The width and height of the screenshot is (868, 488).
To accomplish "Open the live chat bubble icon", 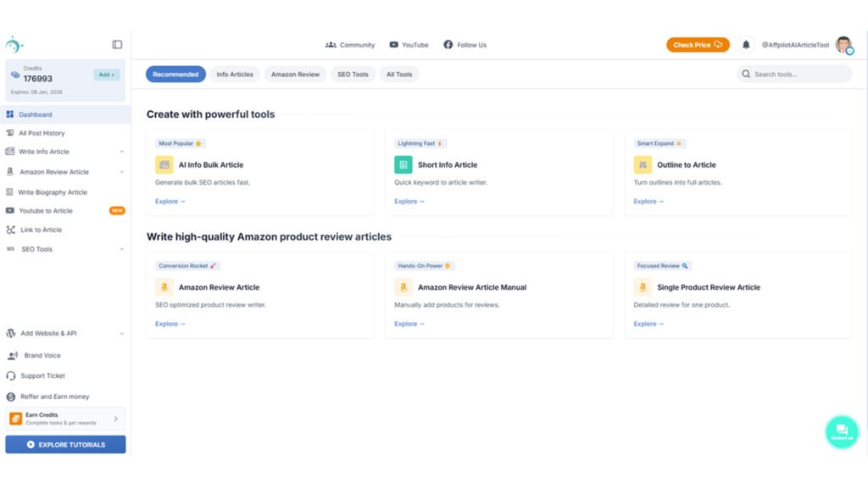I will (x=841, y=431).
